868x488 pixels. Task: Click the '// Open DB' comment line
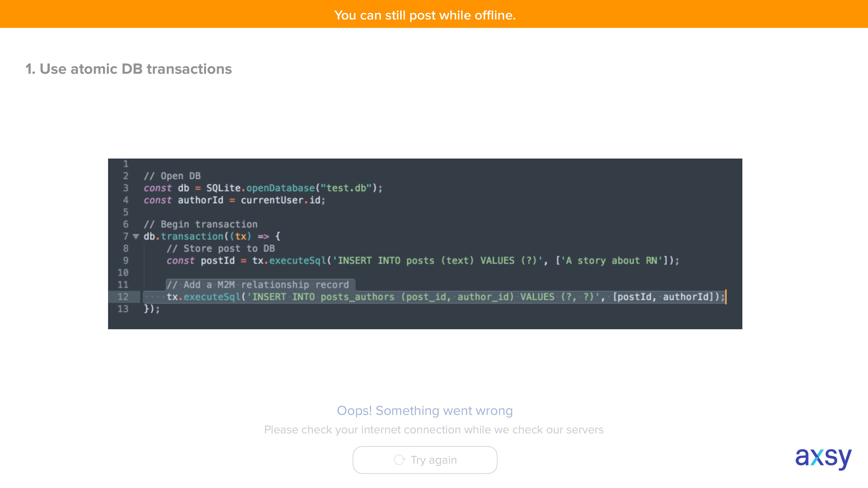tap(172, 176)
